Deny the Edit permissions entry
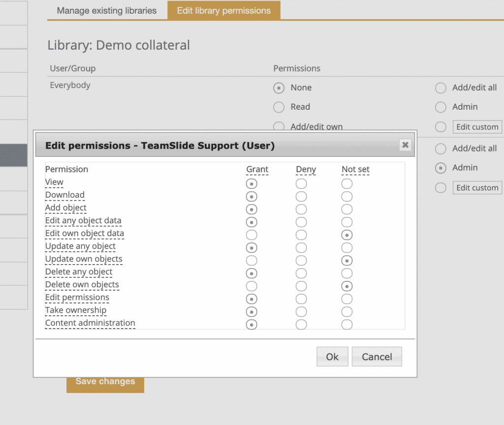Screen dimensions: 504x425 (x=301, y=299)
